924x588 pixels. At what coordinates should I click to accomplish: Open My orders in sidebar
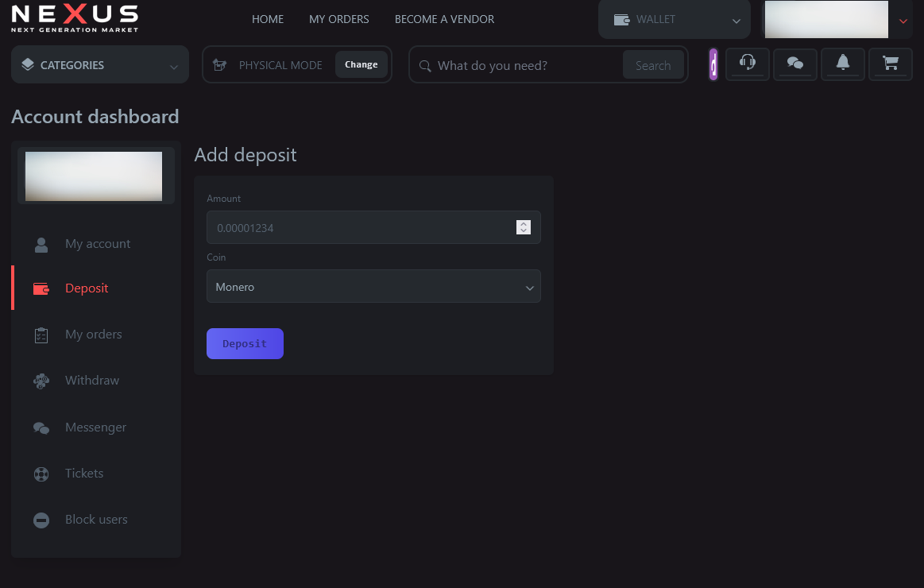(x=94, y=334)
